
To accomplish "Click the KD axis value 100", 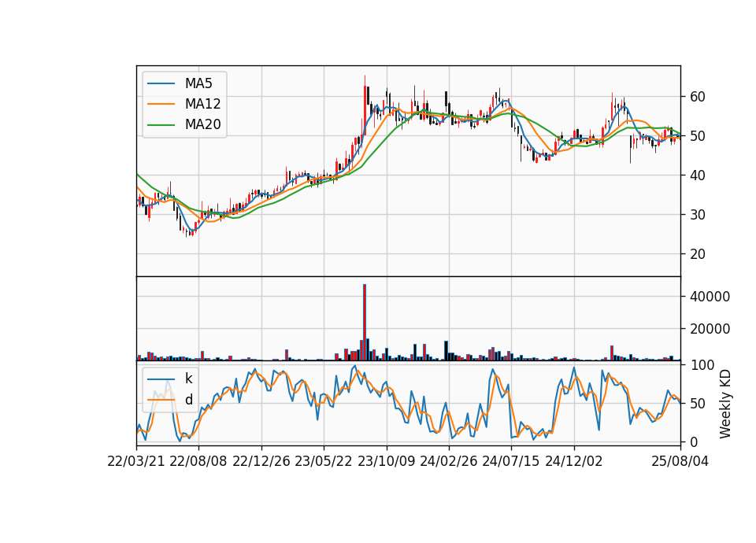I will pos(702,364).
